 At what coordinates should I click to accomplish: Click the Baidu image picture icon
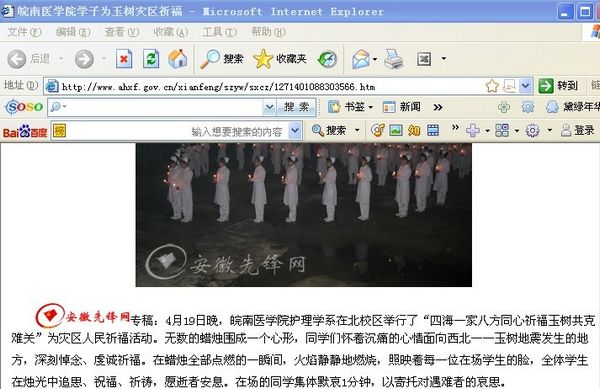pos(396,130)
